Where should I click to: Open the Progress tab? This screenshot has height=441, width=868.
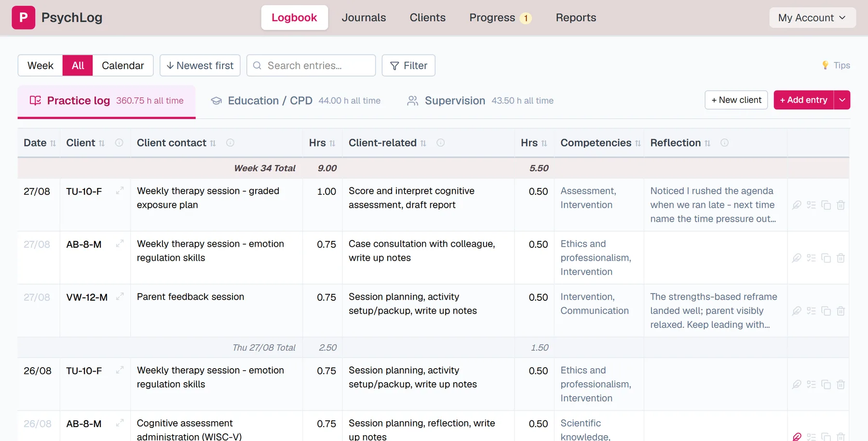click(501, 18)
